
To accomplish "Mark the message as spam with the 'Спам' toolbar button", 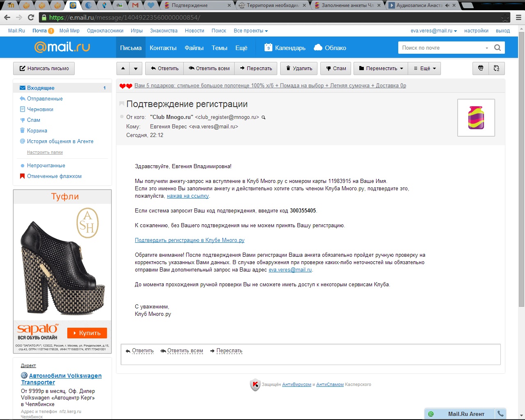I will 336,68.
